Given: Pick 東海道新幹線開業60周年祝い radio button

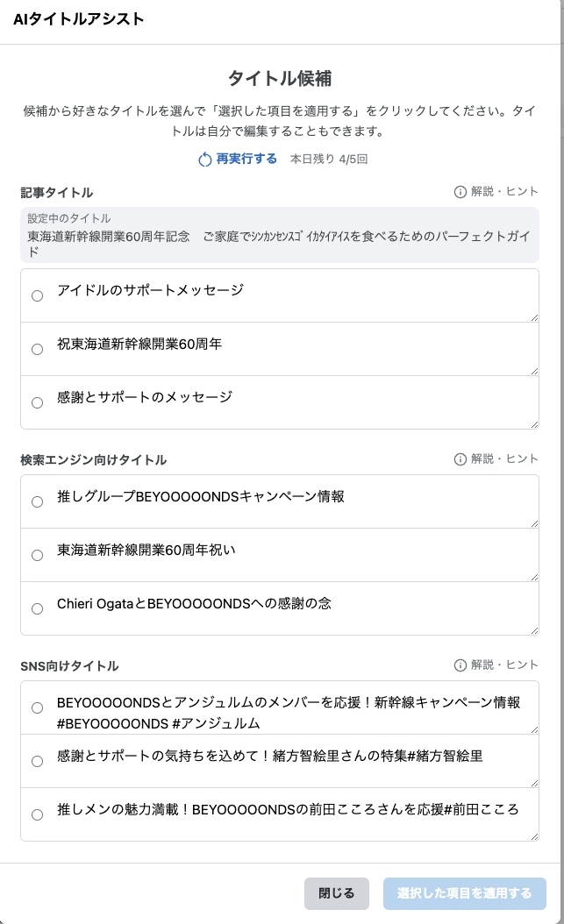Looking at the screenshot, I should (x=37, y=556).
